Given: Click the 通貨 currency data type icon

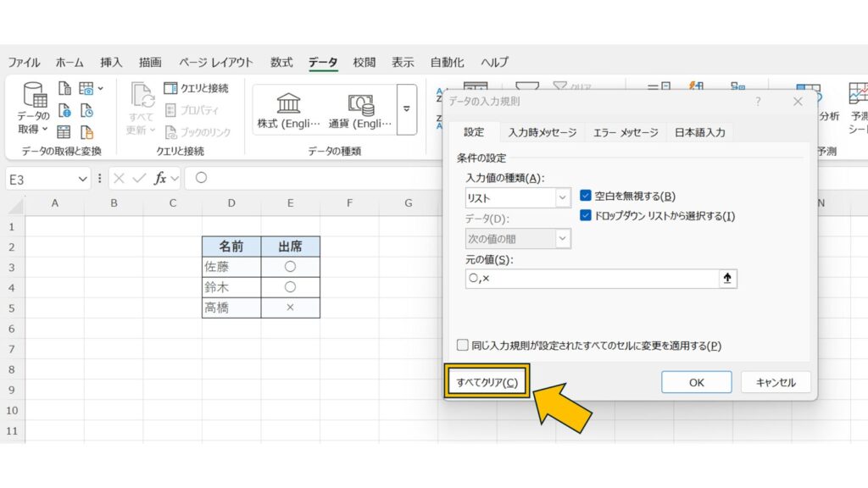Looking at the screenshot, I should point(361,105).
